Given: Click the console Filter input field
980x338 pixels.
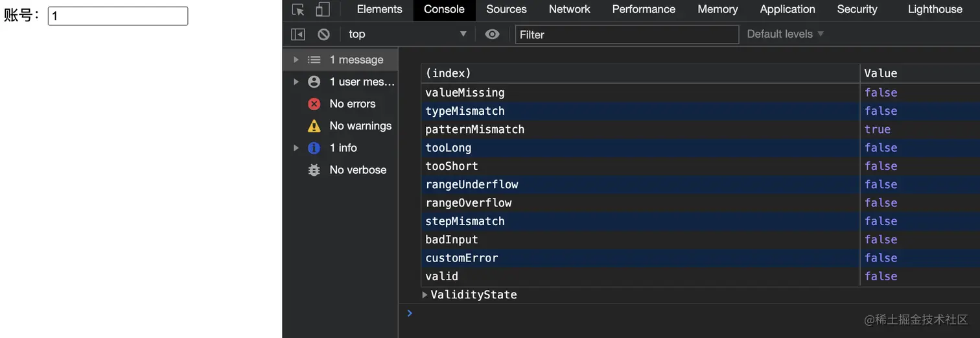Looking at the screenshot, I should (x=627, y=34).
